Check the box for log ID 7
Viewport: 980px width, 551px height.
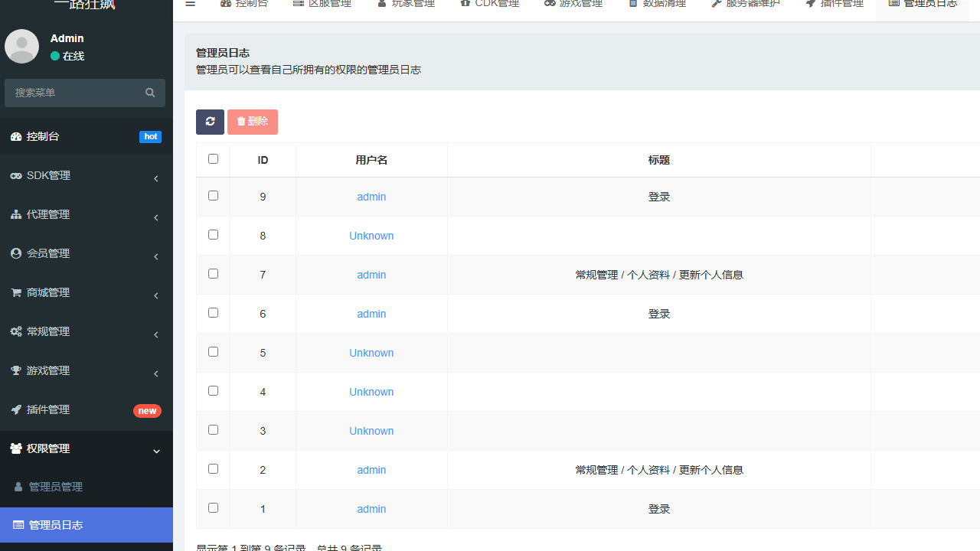pos(213,274)
